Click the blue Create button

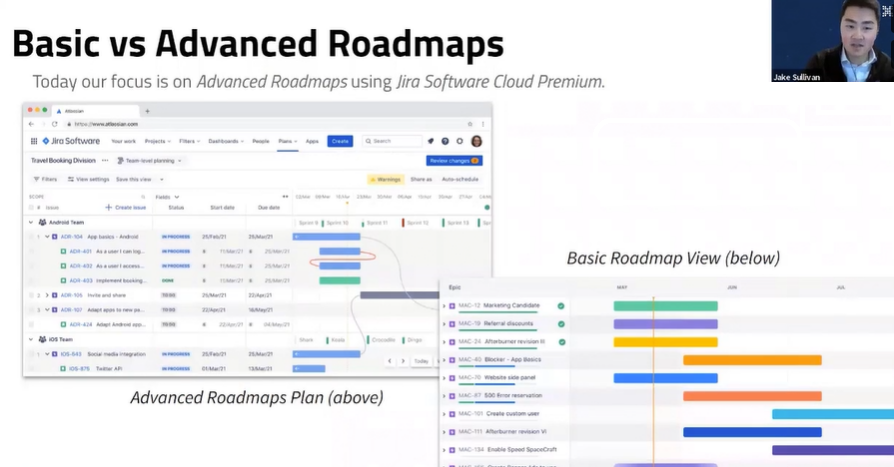340,141
